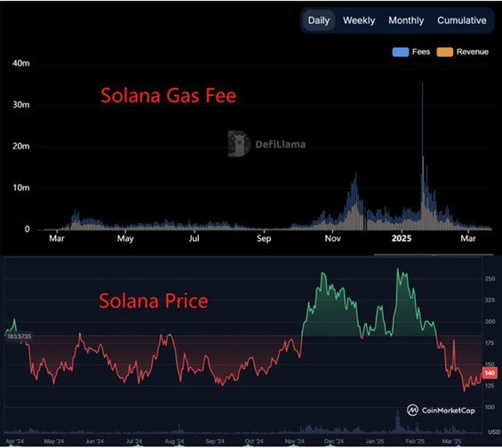The width and height of the screenshot is (502, 448).
Task: Click the USD currency label
Action: 494,432
